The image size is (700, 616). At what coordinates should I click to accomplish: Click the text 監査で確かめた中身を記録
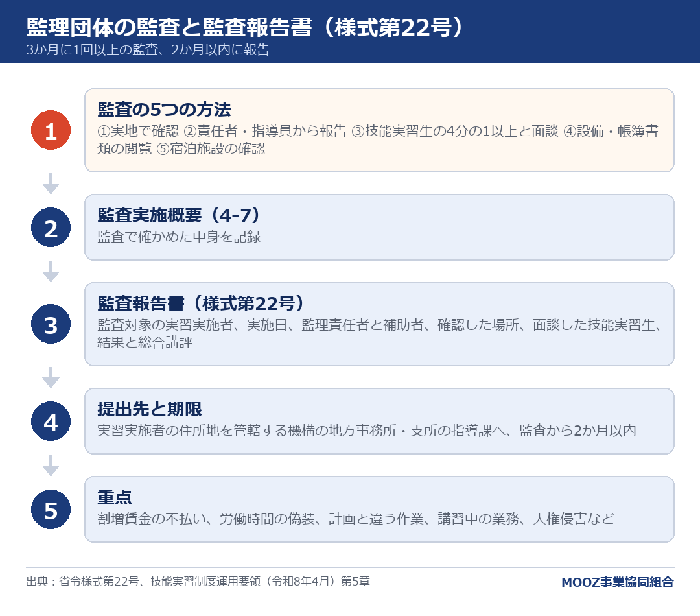pos(179,237)
